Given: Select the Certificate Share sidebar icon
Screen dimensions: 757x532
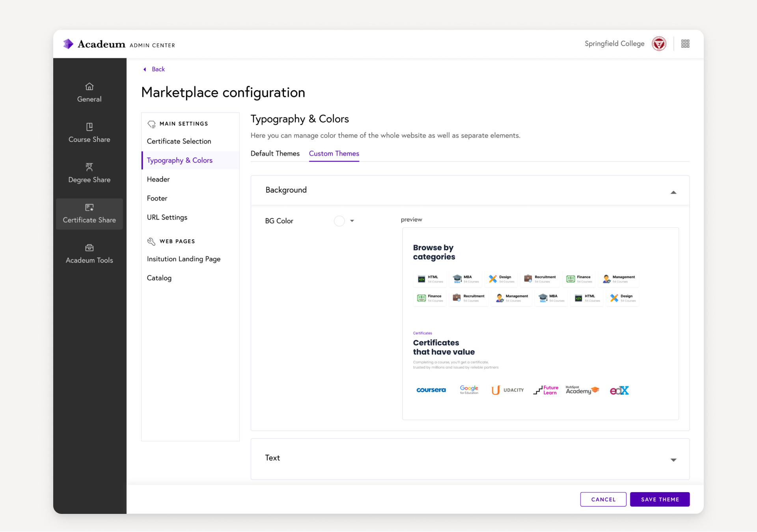Looking at the screenshot, I should coord(89,208).
